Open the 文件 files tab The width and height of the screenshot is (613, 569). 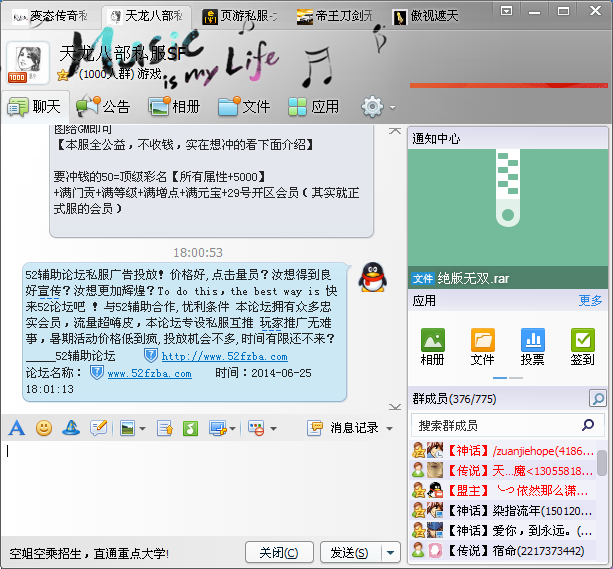click(244, 106)
